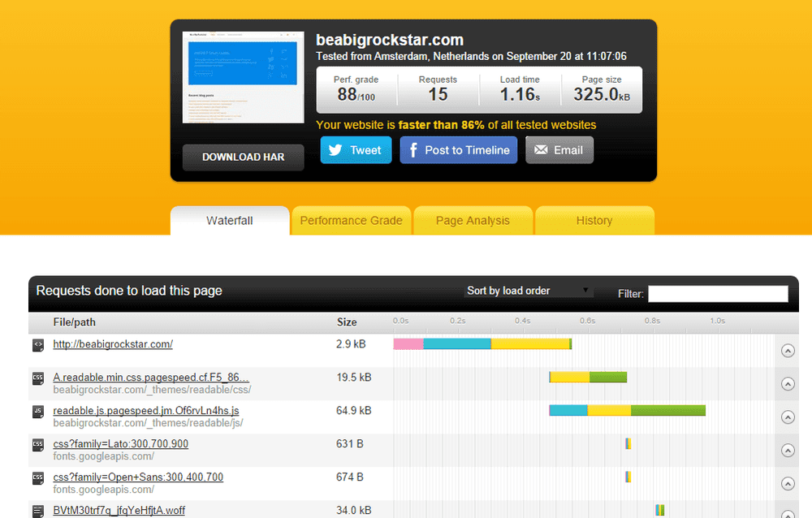Click the 19.5 kB size cell
The height and width of the screenshot is (518, 812).
354,377
